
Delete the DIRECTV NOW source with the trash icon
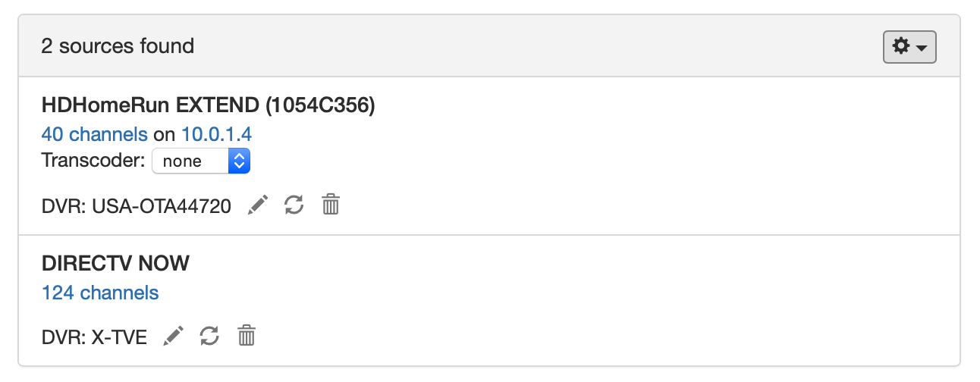(x=246, y=336)
